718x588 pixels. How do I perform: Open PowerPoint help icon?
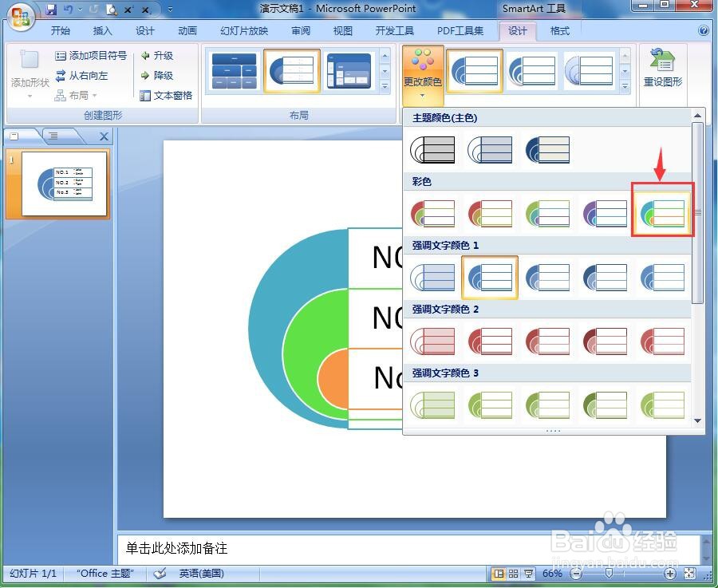(x=704, y=30)
